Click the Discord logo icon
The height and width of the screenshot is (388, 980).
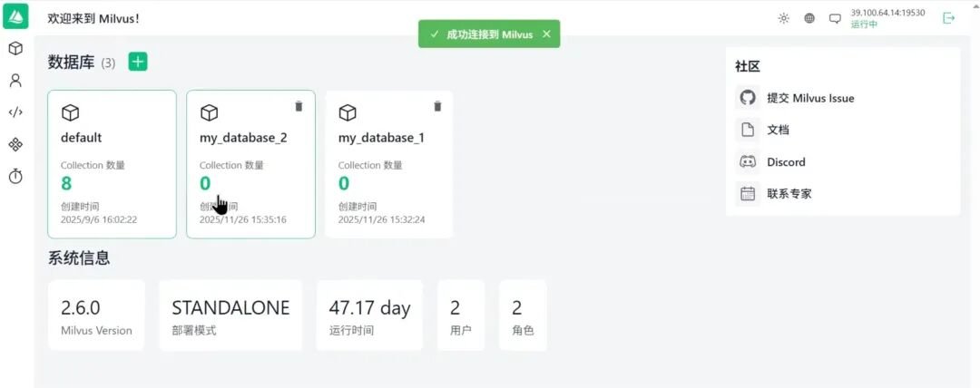748,162
